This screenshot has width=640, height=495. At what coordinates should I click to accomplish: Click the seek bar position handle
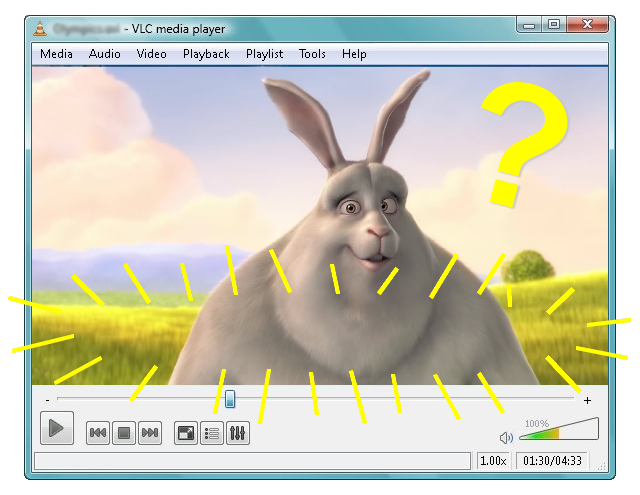230,399
